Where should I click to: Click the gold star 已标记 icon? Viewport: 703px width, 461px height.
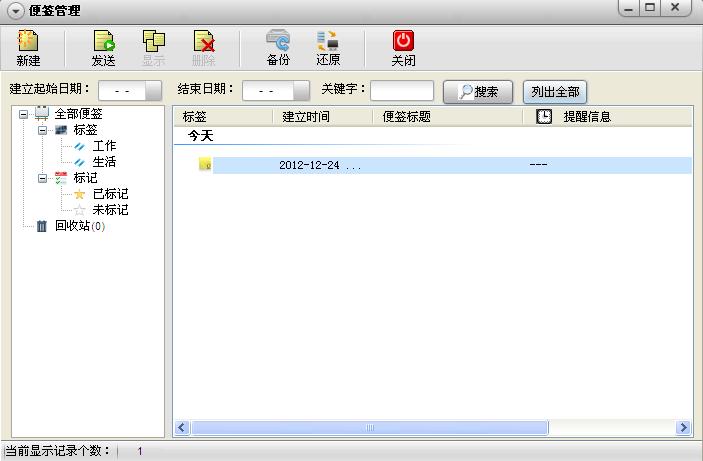click(79, 194)
